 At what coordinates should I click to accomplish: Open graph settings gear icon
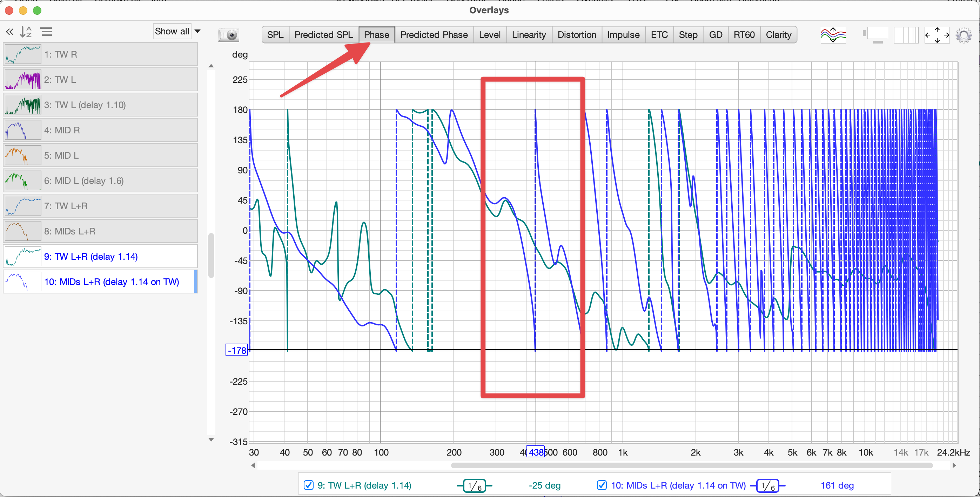coord(963,35)
